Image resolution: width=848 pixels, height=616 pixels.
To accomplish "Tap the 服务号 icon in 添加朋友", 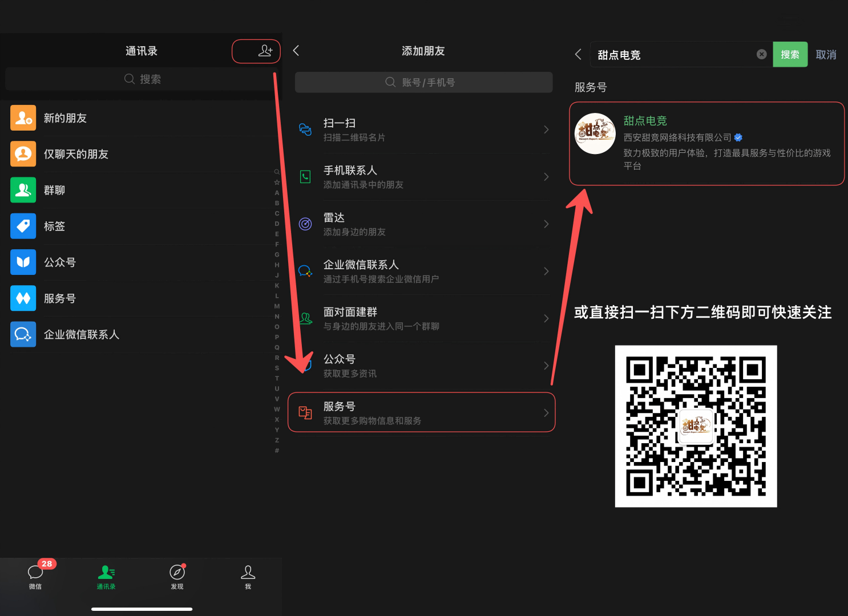I will (305, 413).
